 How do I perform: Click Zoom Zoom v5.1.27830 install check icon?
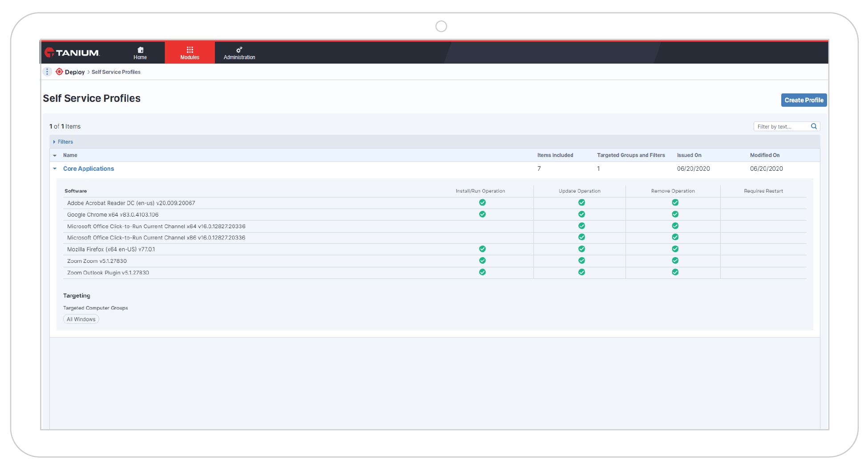[x=482, y=261]
